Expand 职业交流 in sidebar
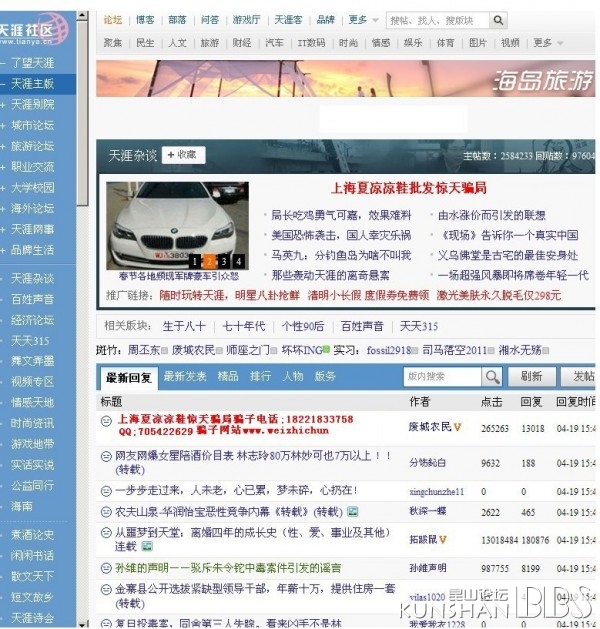Viewport: 600px width, 629px height. pyautogui.click(x=3, y=167)
